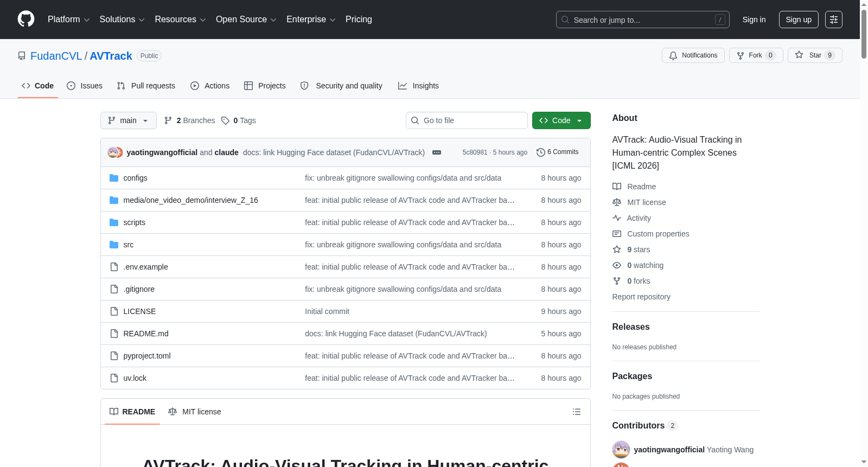
Task: Open the Contributors section heading link
Action: (x=645, y=426)
